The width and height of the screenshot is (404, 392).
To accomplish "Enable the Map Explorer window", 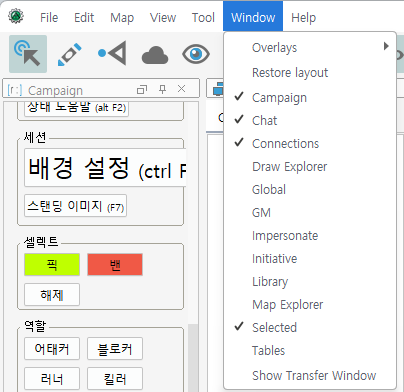I will pyautogui.click(x=310, y=304).
